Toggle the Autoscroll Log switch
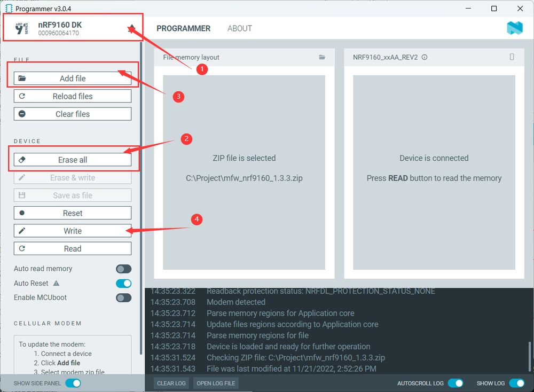 click(456, 383)
